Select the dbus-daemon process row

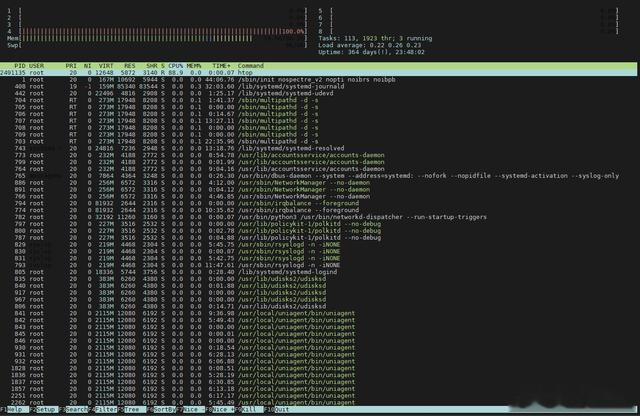tap(318, 176)
